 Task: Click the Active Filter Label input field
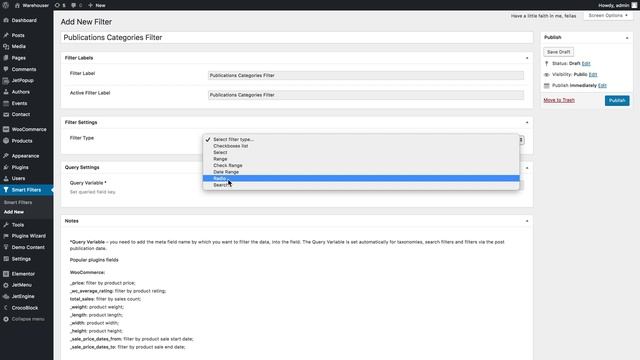point(366,95)
